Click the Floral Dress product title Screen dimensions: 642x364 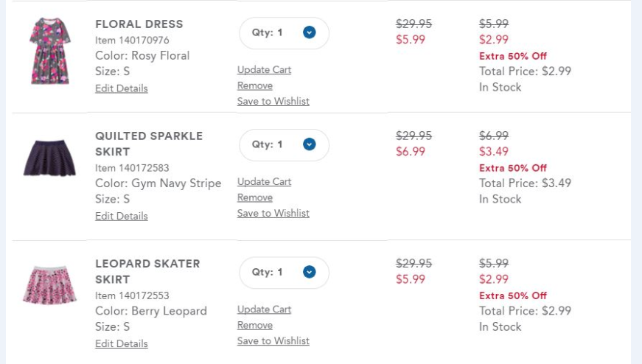click(x=139, y=24)
